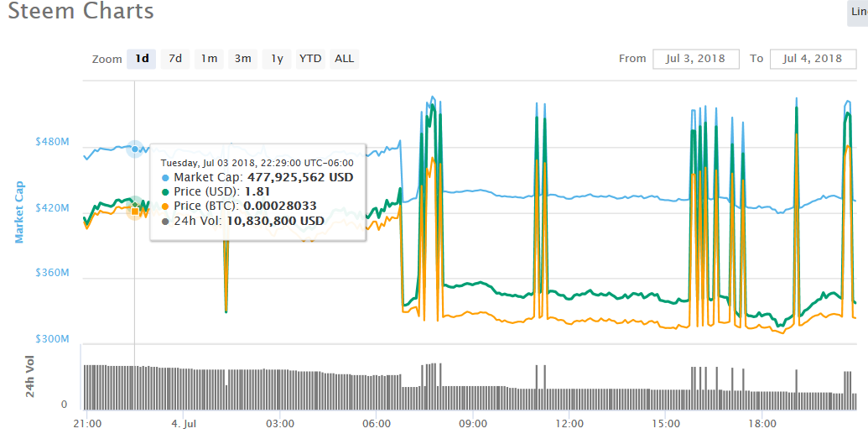
Task: Click the 18:00 time axis label
Action: click(761, 424)
